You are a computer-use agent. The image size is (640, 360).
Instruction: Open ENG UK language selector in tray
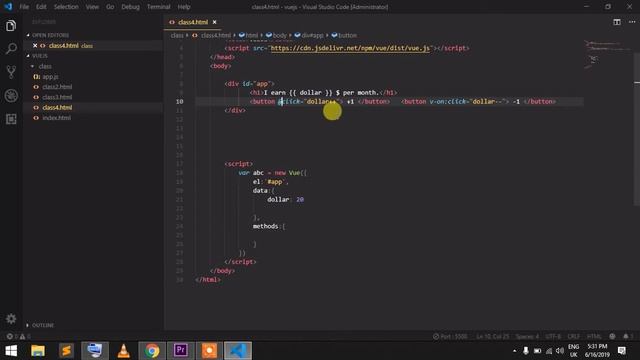[573, 351]
